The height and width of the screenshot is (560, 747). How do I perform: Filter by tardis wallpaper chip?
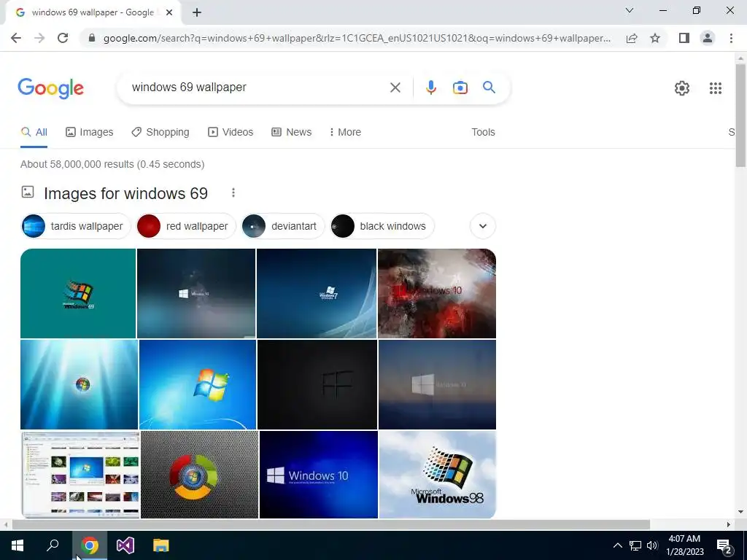76,226
